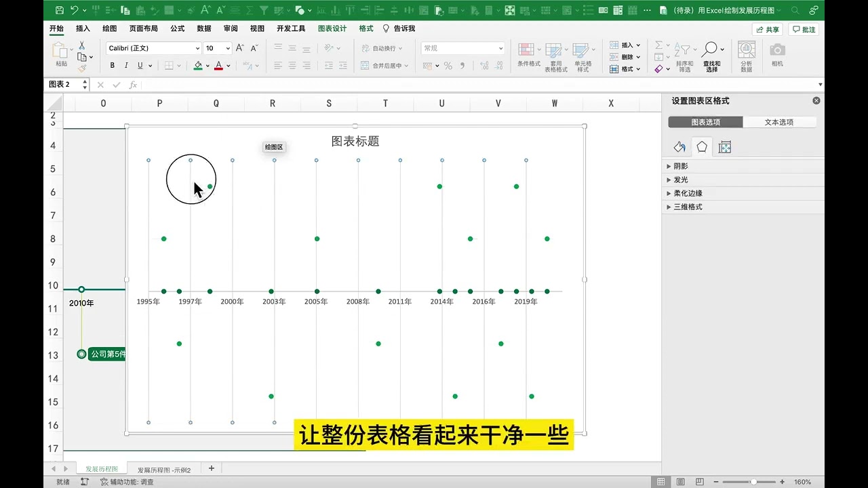Save workbook using quick access toolbar

click(60, 10)
